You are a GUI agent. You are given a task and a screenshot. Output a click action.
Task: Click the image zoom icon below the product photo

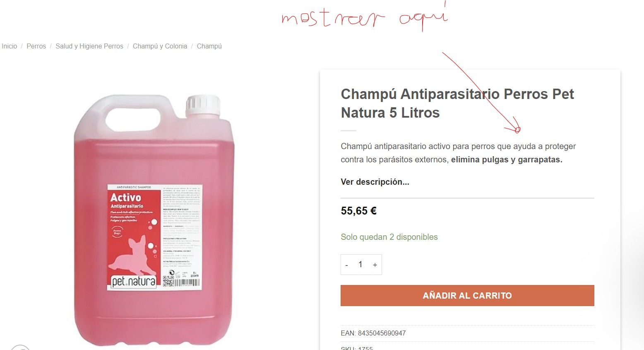pos(20,347)
